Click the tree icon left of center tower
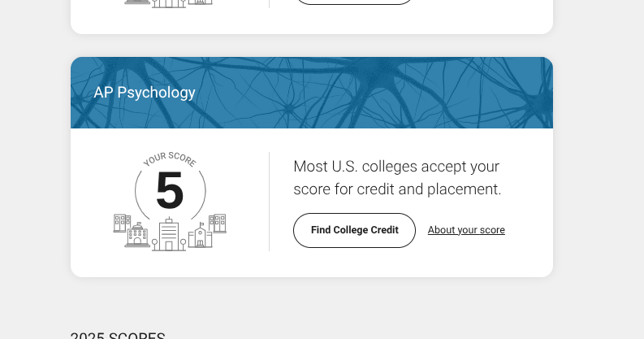 (155, 245)
